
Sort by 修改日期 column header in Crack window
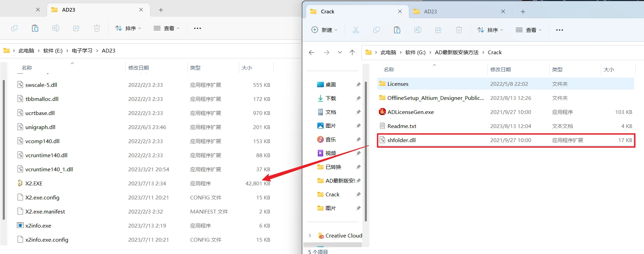tap(500, 69)
